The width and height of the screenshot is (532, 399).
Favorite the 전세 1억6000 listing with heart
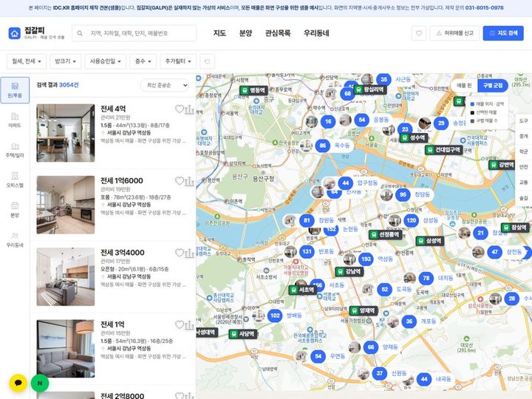coord(180,181)
